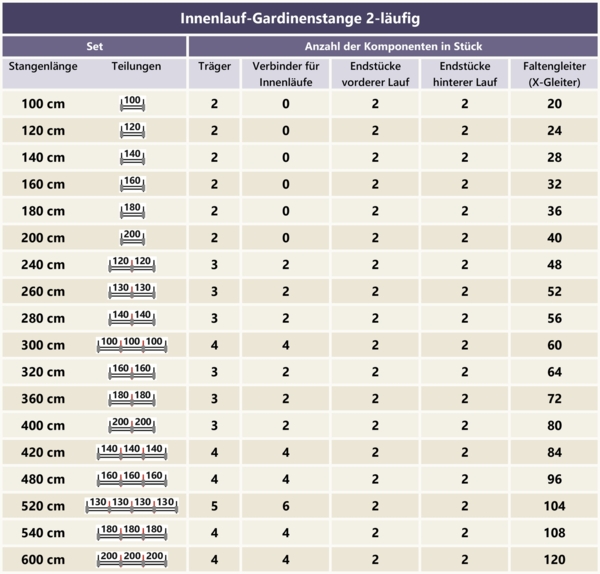Click the Träger value 5 in the 520 cm row
The width and height of the screenshot is (600, 574).
point(214,504)
